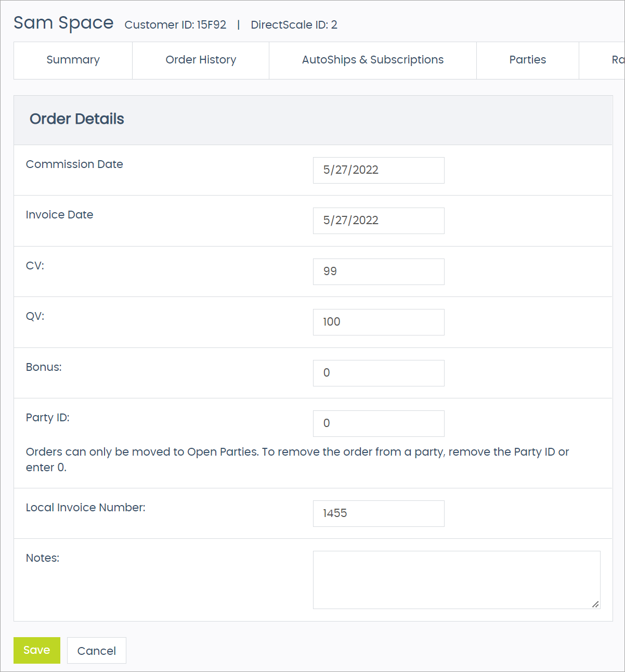
Task: Open the Summary tab
Action: pos(73,60)
